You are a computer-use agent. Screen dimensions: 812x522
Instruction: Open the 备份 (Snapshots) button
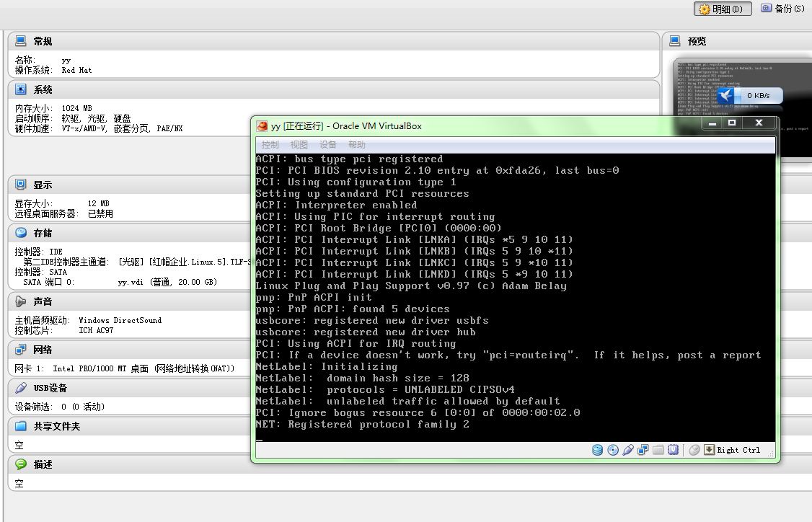click(782, 8)
